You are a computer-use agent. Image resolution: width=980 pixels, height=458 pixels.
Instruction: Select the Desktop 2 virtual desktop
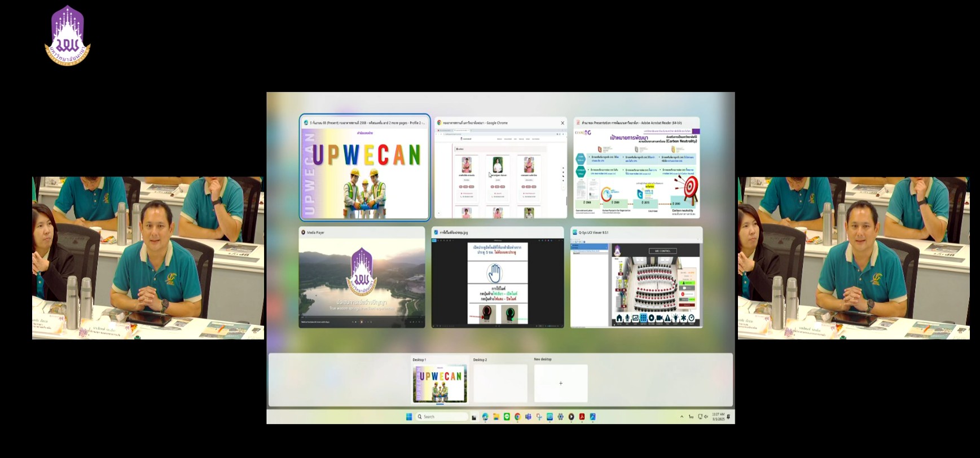(500, 381)
